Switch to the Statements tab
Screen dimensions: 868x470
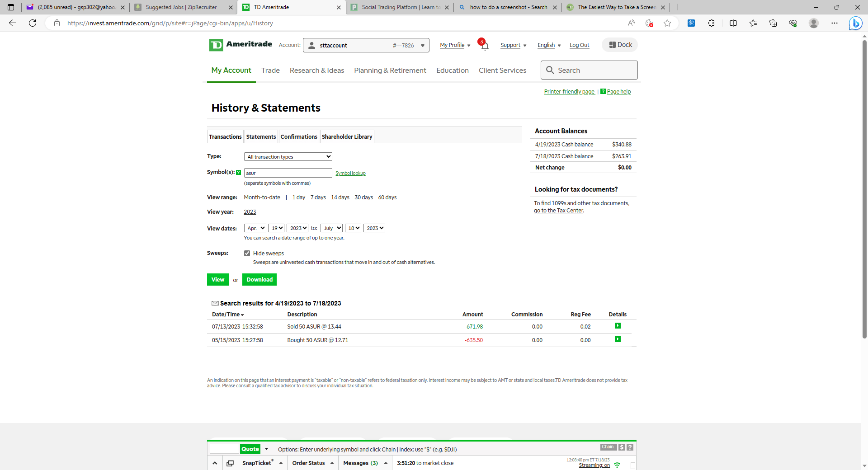click(261, 136)
